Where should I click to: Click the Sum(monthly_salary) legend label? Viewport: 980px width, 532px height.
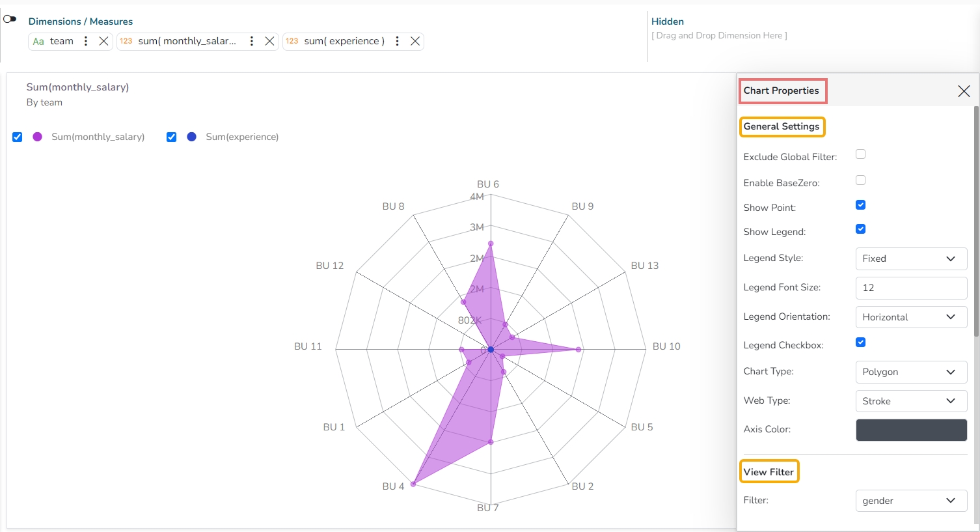98,137
